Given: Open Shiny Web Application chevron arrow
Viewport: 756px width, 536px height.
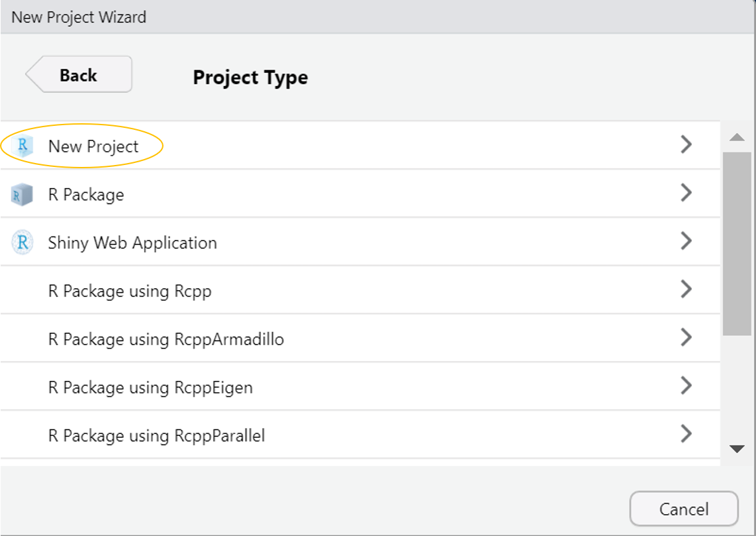Looking at the screenshot, I should (x=686, y=241).
